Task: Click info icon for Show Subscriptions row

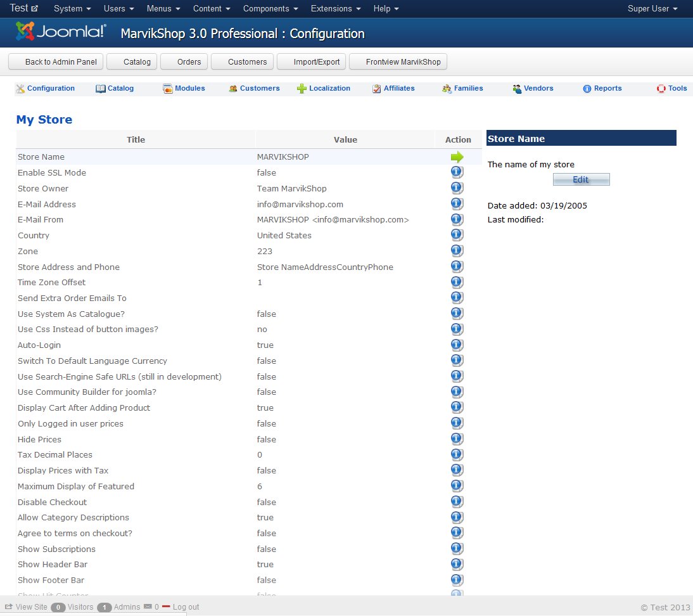Action: tap(457, 549)
